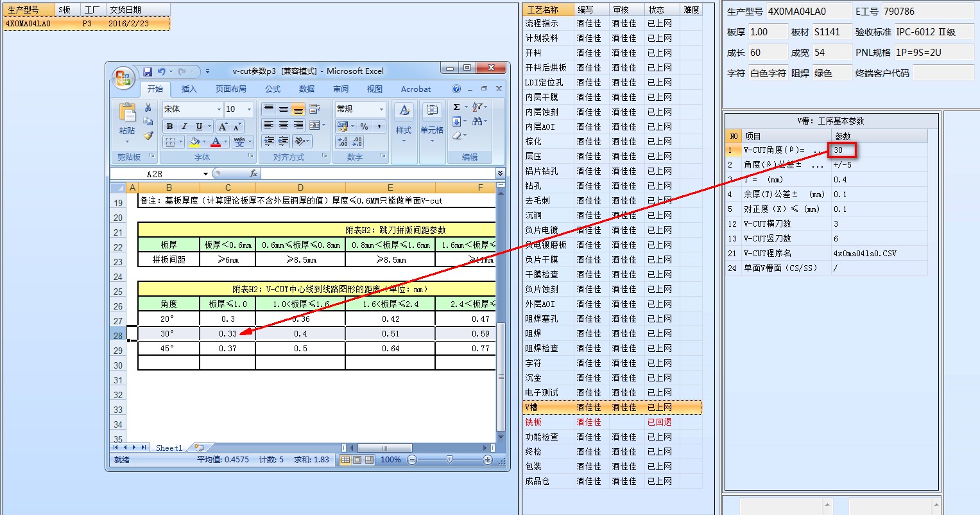Viewport: 980px width, 515px height.
Task: Save the Excel workbook via quick access
Action: [x=148, y=72]
